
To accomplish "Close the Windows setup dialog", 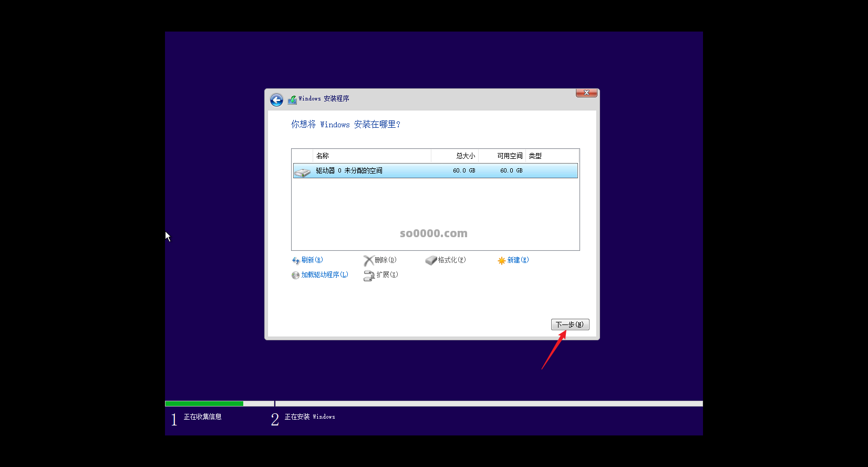I will pos(586,93).
